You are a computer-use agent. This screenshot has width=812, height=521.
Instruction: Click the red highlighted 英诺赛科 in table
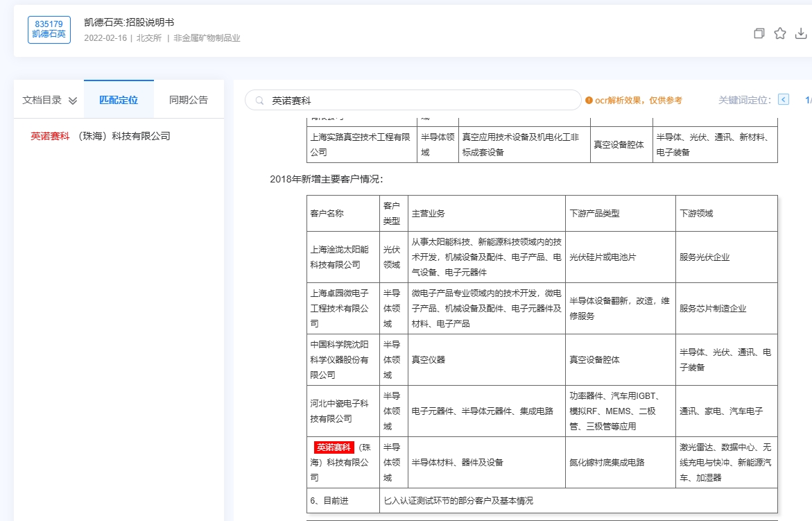(334, 447)
